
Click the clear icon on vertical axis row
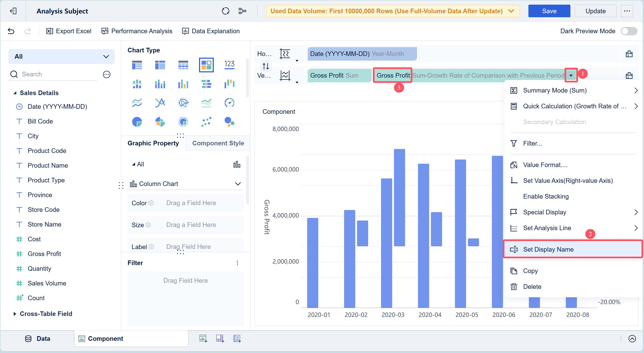(629, 75)
